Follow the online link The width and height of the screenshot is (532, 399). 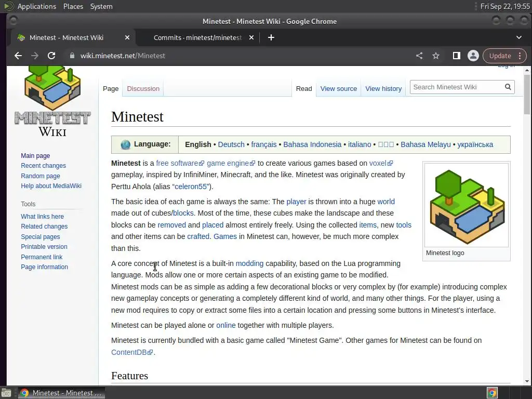tap(225, 325)
